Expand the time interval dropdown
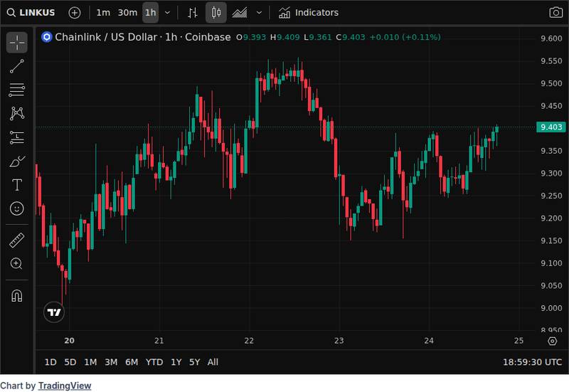The image size is (569, 392). (x=167, y=12)
